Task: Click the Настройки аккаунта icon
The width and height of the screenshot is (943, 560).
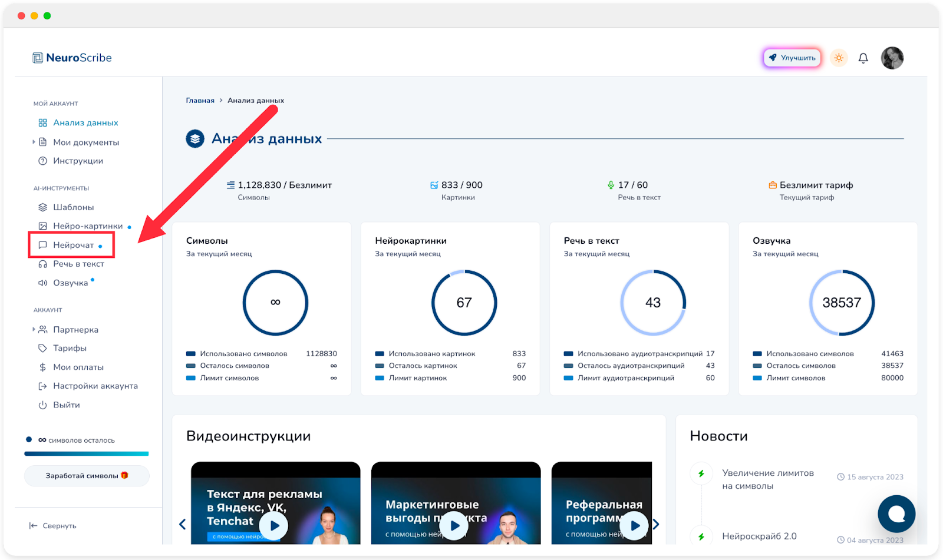Action: coord(42,386)
